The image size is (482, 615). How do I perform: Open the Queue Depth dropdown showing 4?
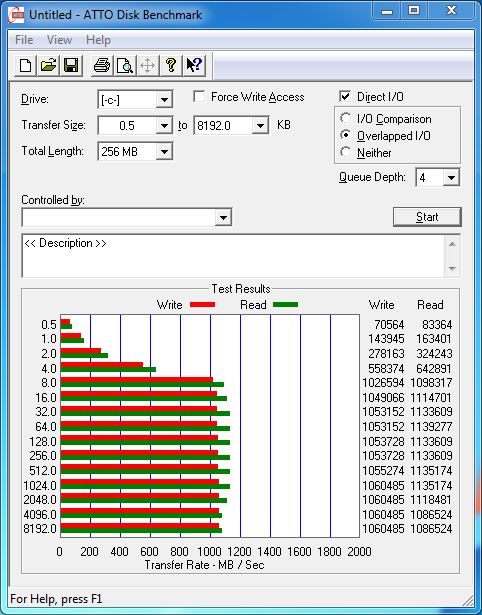pos(451,178)
